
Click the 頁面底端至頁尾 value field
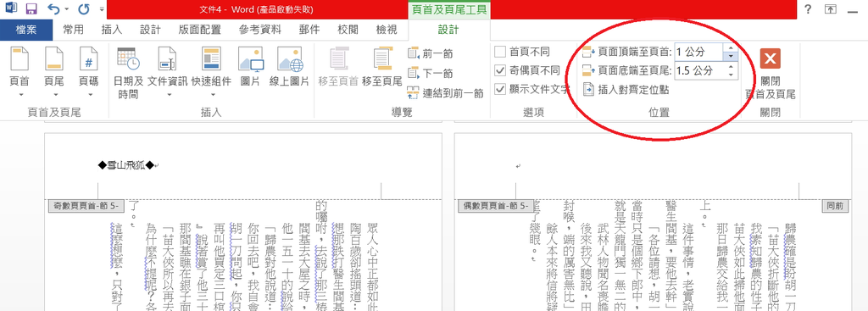click(698, 71)
